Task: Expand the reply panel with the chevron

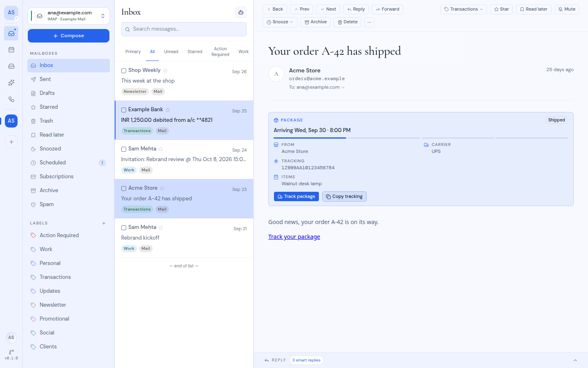Action: click(575, 360)
